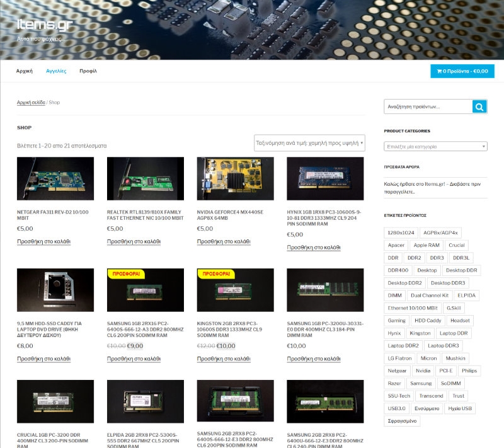Expand the product category selector

[435, 146]
